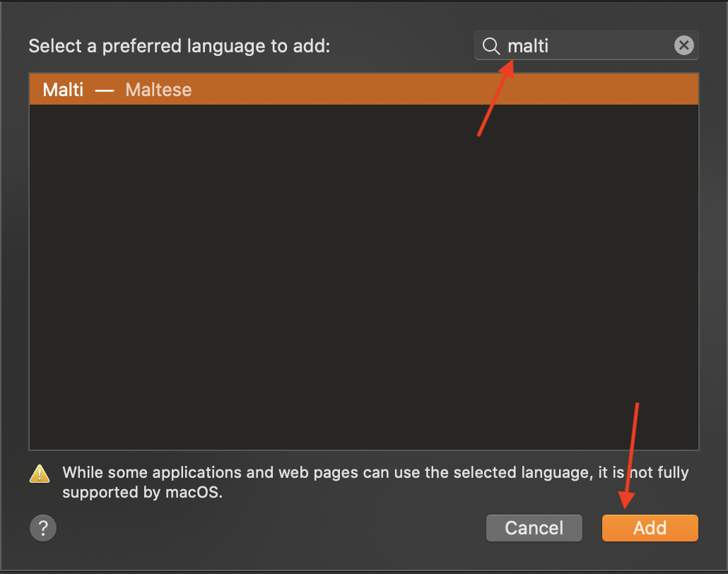The height and width of the screenshot is (574, 728).
Task: Click the "not fully supported by macOS" warning text
Action: click(375, 482)
